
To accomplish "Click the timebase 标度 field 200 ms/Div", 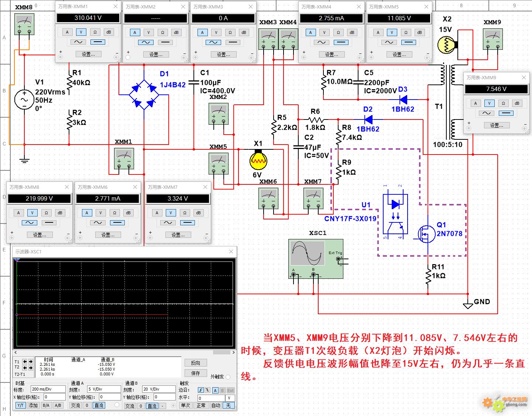I will pyautogui.click(x=48, y=389).
